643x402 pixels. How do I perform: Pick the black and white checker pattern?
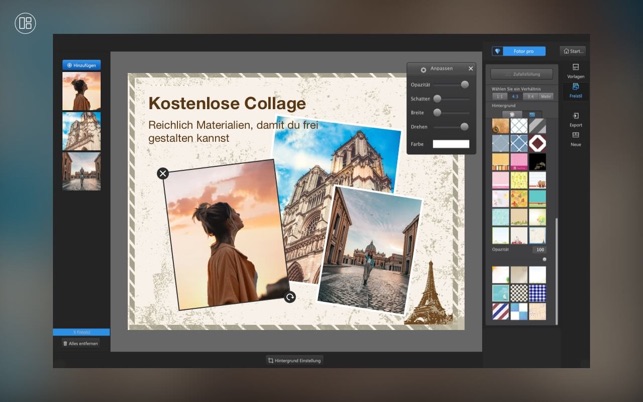519,293
